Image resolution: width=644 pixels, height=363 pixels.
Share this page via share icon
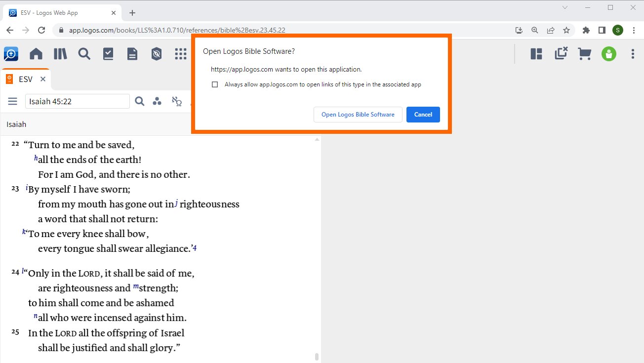tap(550, 30)
